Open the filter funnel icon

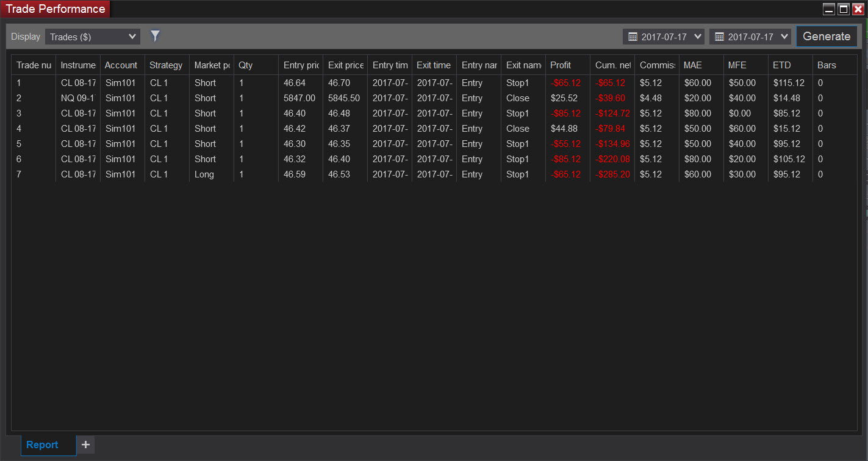(x=156, y=36)
